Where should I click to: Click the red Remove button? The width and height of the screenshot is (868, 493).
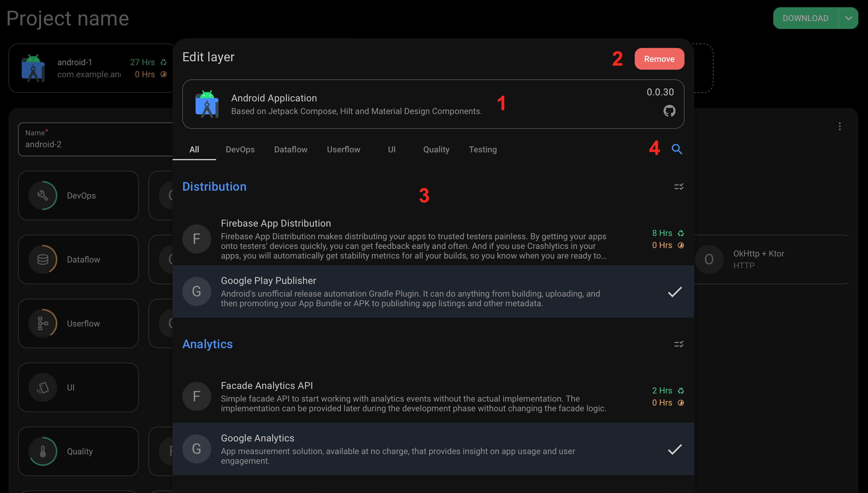click(659, 59)
